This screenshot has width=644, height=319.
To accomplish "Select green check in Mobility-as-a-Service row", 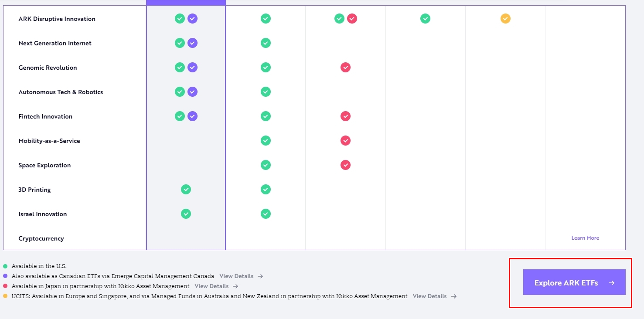I will pyautogui.click(x=266, y=141).
